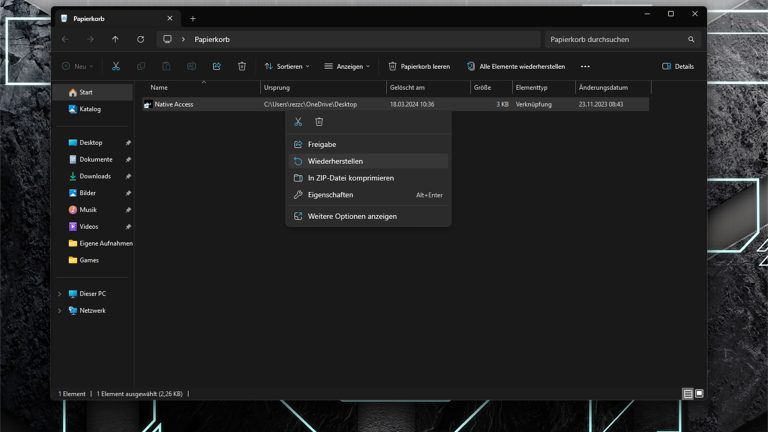Click the delete icon in the toolbar
Image resolution: width=768 pixels, height=432 pixels.
click(241, 66)
